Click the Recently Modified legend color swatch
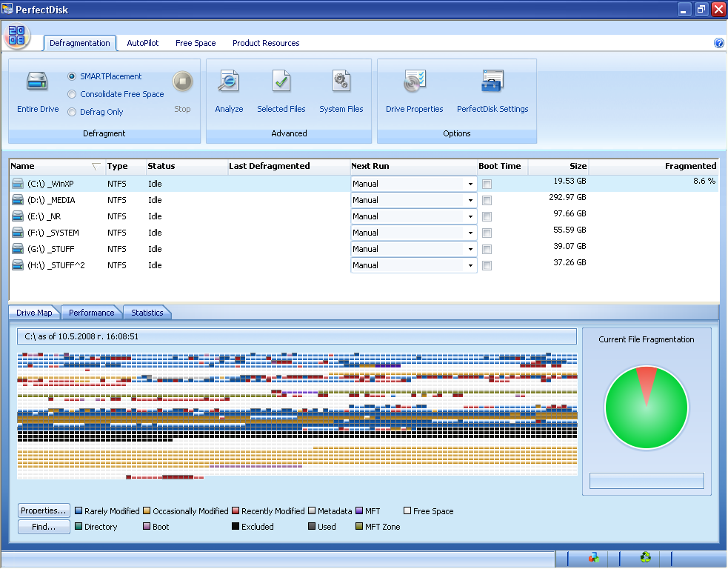 coord(236,511)
